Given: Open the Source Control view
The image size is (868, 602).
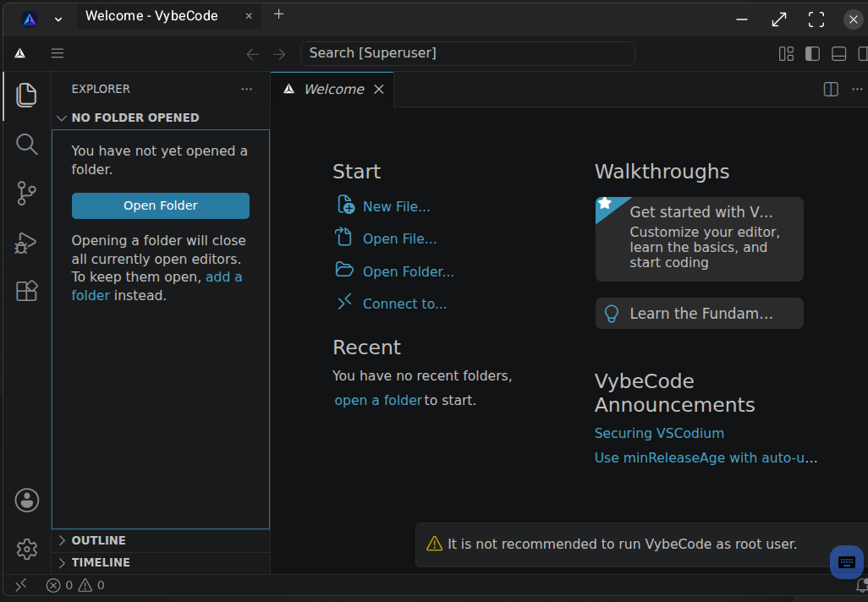Looking at the screenshot, I should (26, 193).
